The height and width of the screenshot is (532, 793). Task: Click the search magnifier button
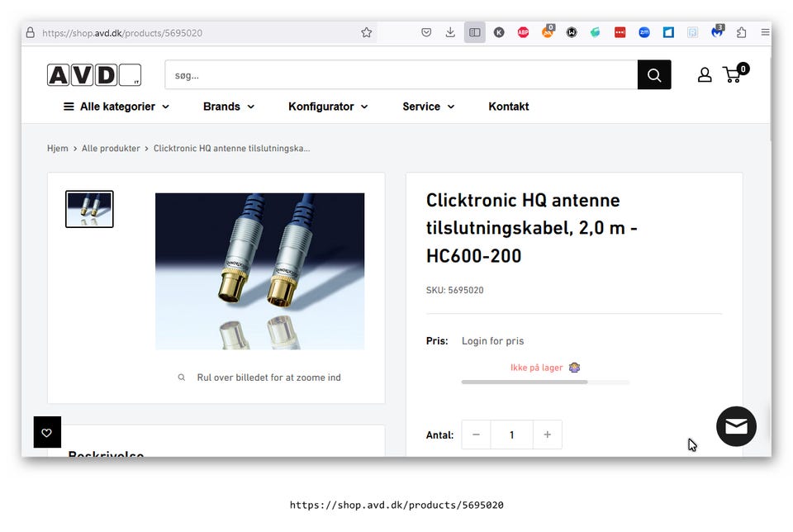point(653,75)
